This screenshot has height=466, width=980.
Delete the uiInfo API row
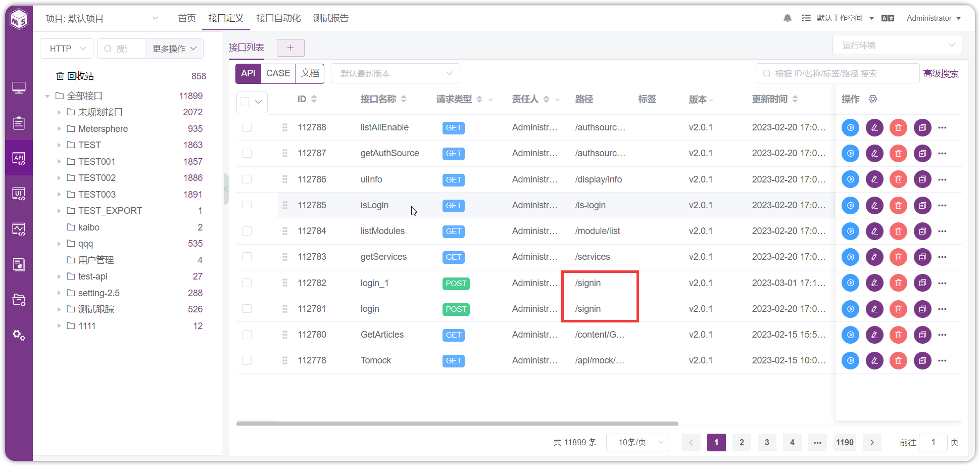click(898, 179)
